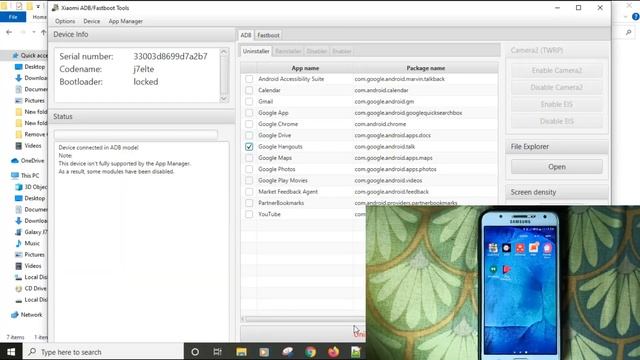
Task: Switch to the Fastboot tab
Action: coord(268,35)
